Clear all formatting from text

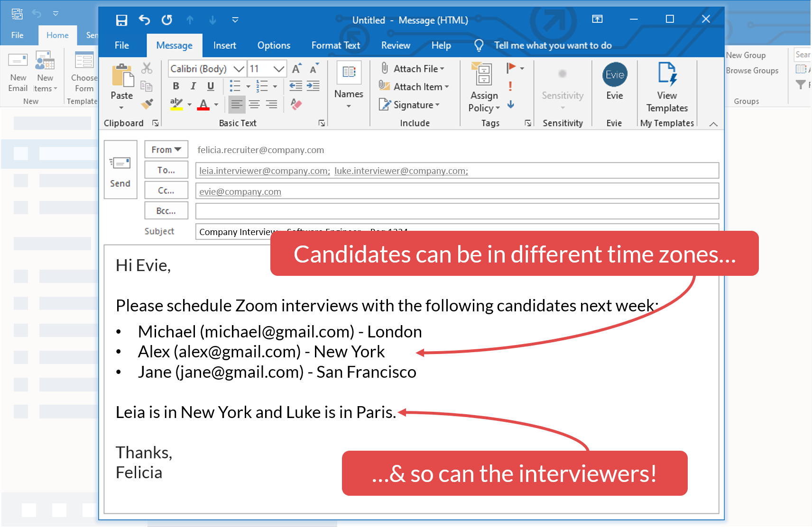(x=296, y=105)
